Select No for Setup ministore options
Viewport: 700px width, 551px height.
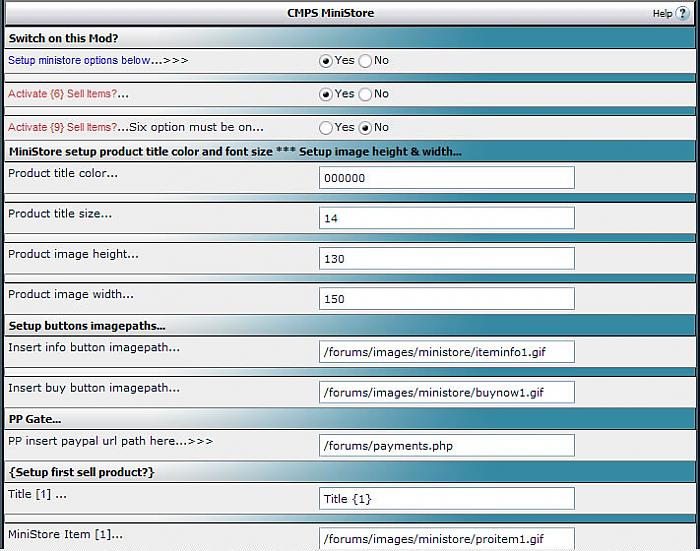pyautogui.click(x=365, y=61)
